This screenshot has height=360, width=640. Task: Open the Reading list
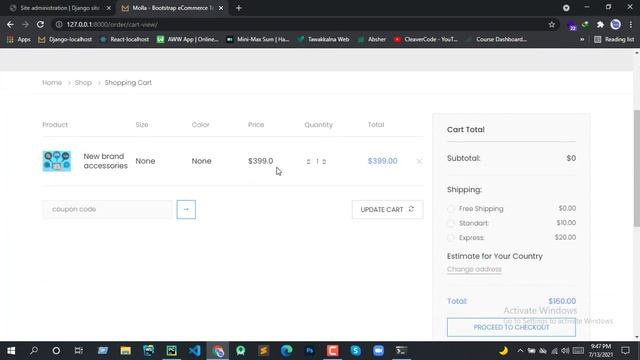(614, 40)
